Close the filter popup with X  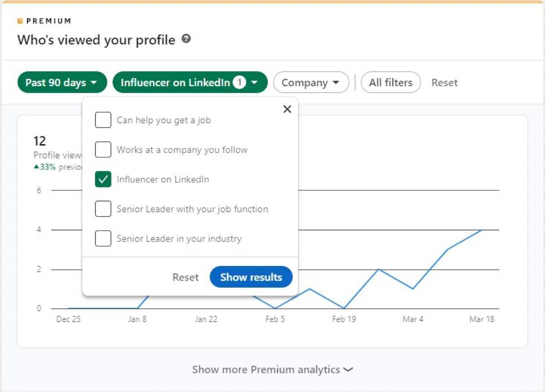287,109
